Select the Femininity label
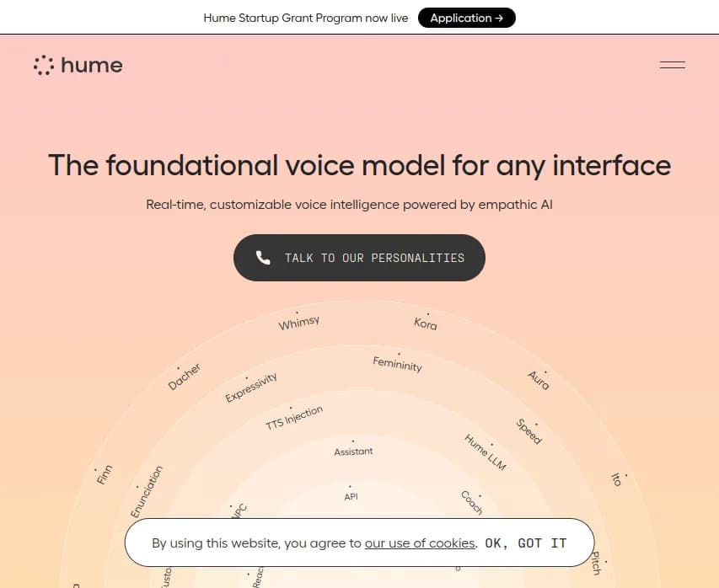Image resolution: width=719 pixels, height=588 pixels. 397,364
